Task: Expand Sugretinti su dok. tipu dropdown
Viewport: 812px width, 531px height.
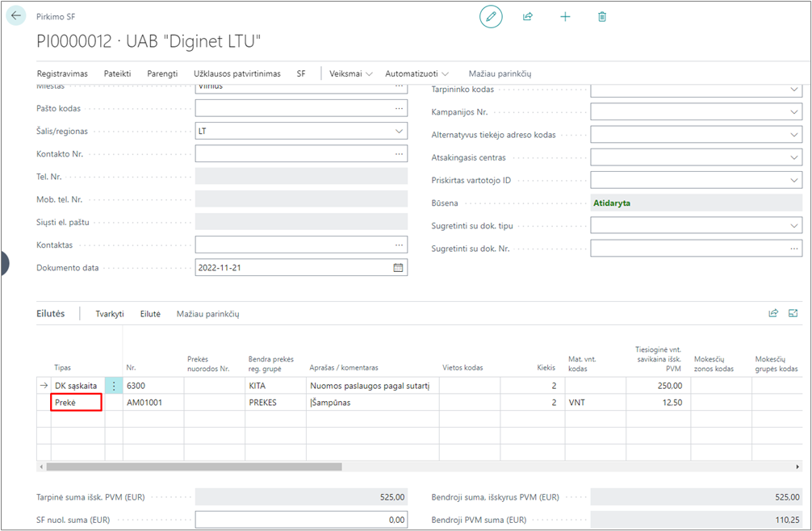Action: [794, 226]
